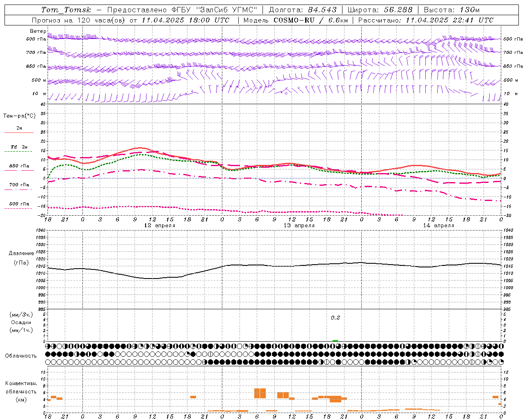
Task: Click the date label '14 апреля'
Action: (x=438, y=226)
